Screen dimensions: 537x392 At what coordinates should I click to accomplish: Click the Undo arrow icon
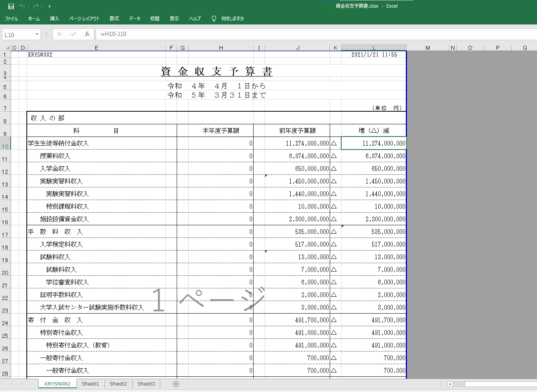[x=22, y=6]
